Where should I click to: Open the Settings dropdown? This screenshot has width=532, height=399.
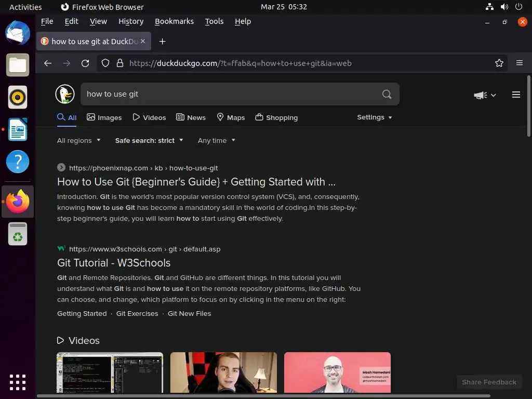[x=374, y=117]
